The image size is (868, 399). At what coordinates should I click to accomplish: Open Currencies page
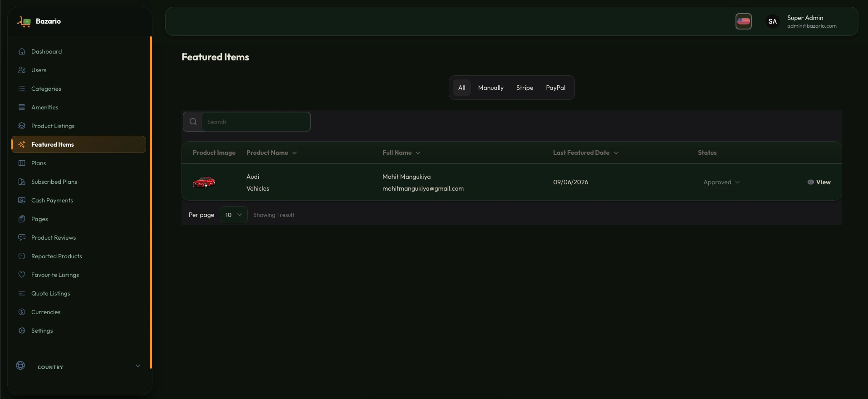[78, 312]
